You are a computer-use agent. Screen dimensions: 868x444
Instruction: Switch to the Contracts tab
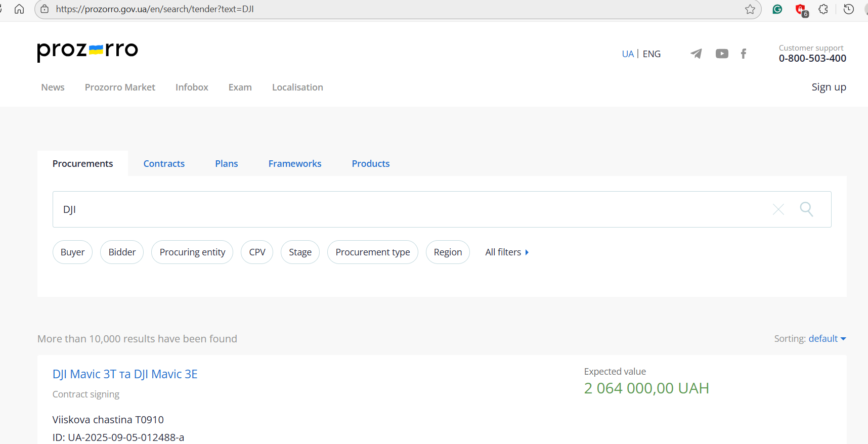[164, 163]
